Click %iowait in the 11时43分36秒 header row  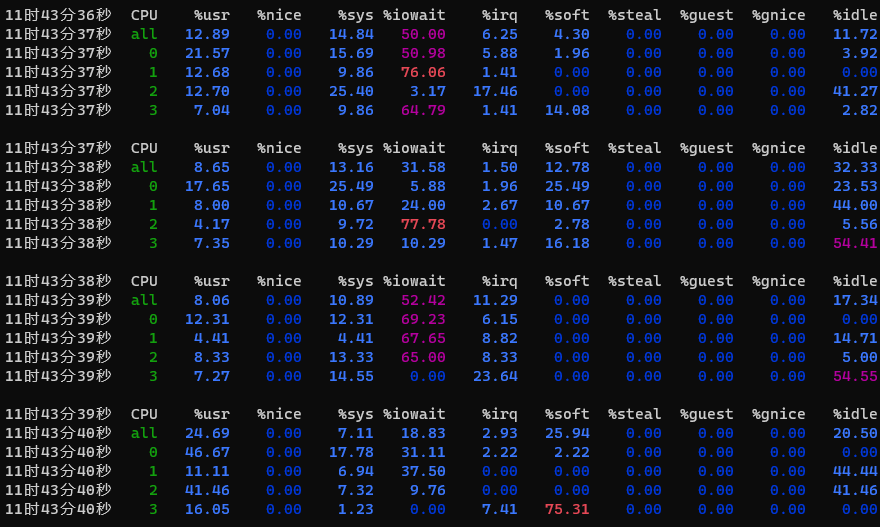(414, 15)
